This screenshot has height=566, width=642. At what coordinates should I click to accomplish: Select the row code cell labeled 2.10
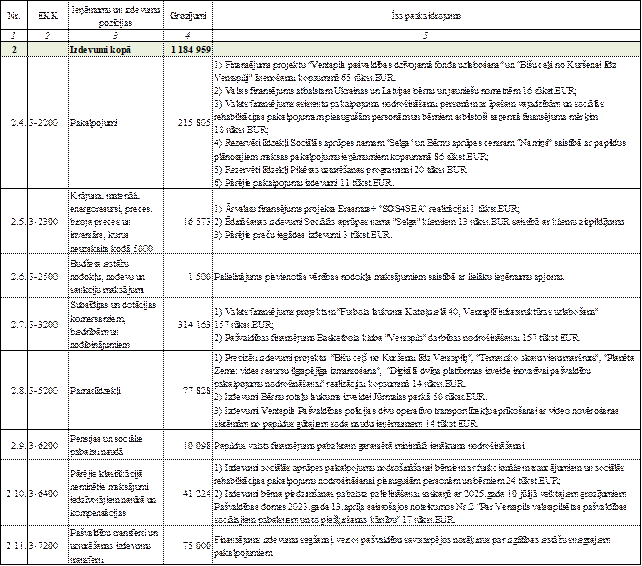point(16,493)
